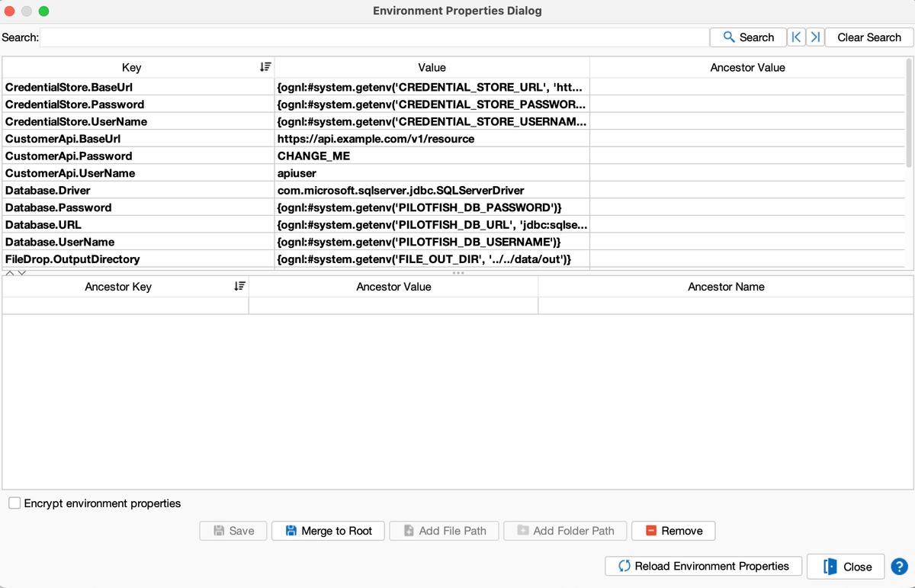The width and height of the screenshot is (915, 588).
Task: Click CREDENTIAL_STORE_URL value cell
Action: [x=432, y=87]
